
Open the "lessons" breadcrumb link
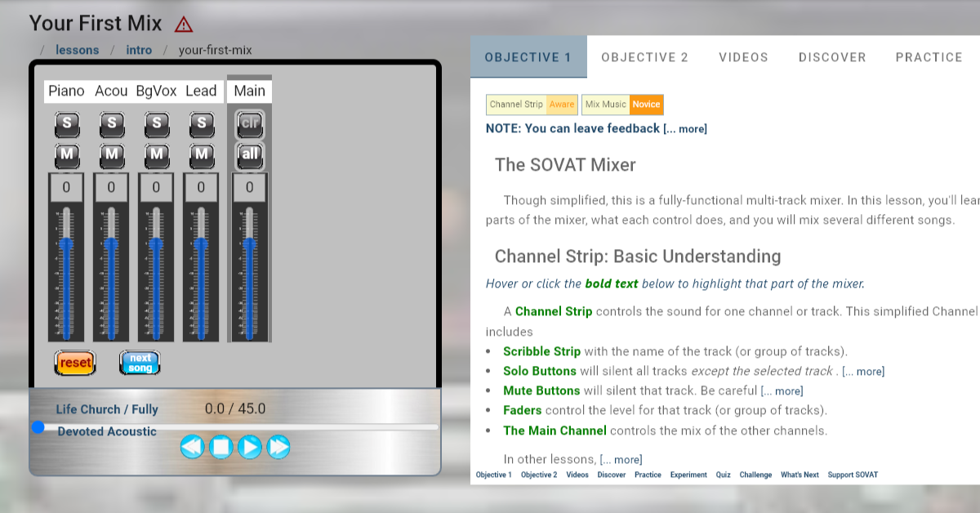pos(78,50)
